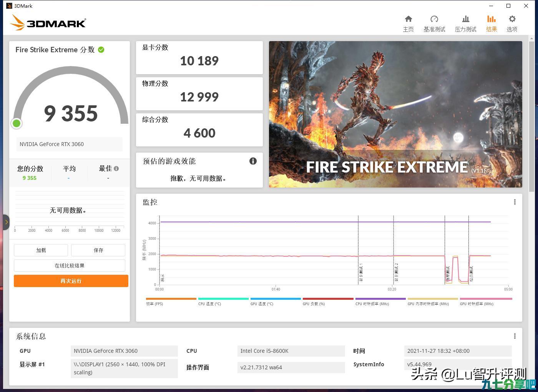Toggle the CPU 温度 legend swatch
538x392 pixels.
coord(223,299)
